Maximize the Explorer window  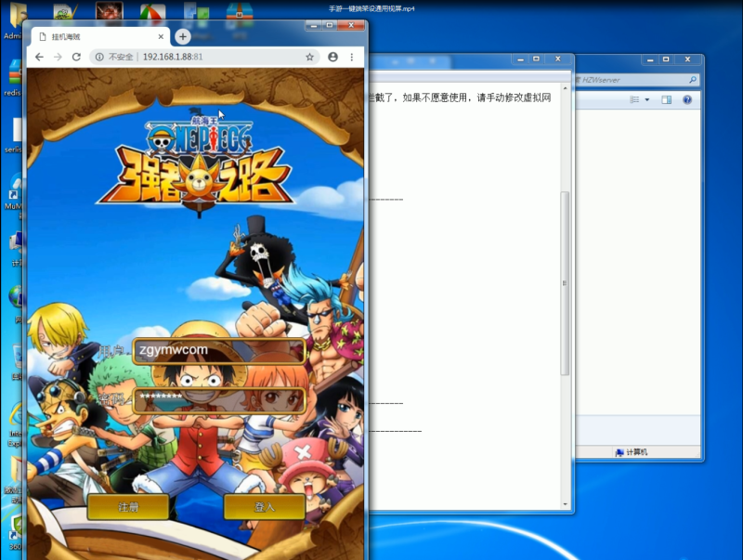666,59
